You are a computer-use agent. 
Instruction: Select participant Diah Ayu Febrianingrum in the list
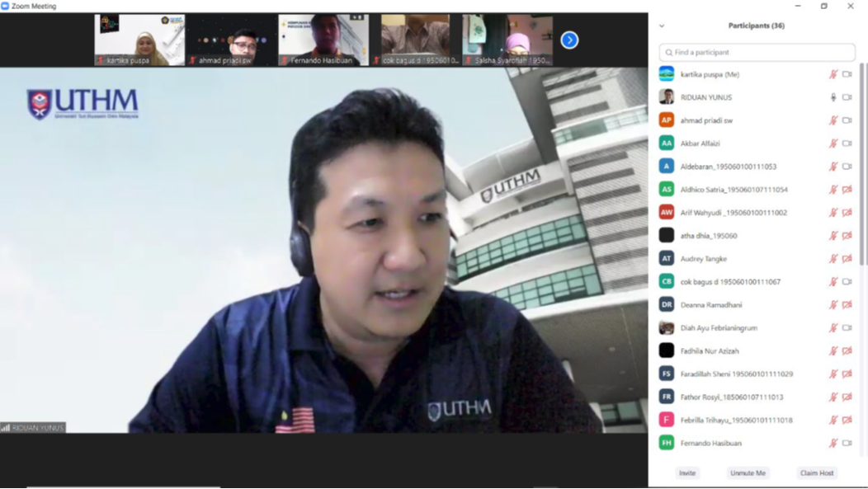(x=756, y=327)
